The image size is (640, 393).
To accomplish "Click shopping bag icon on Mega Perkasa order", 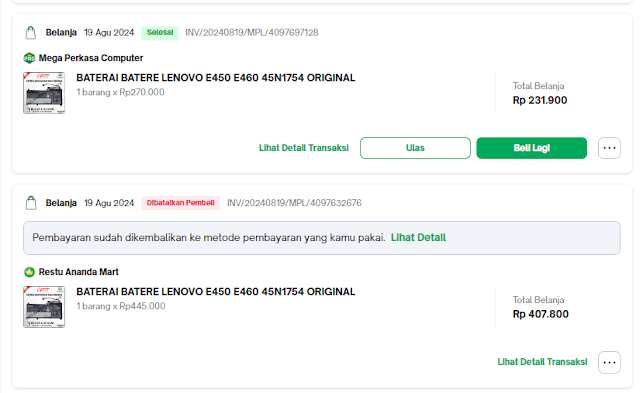I will pos(31,33).
